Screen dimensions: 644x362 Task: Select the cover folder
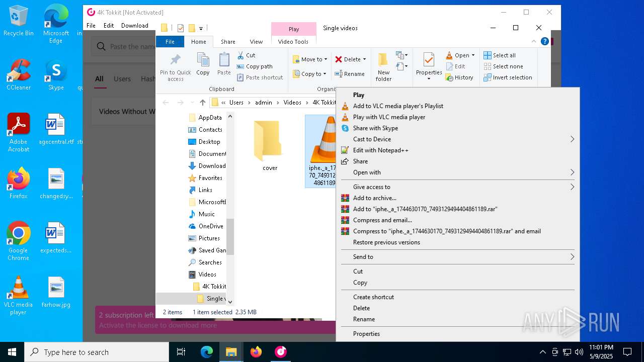pos(270,146)
